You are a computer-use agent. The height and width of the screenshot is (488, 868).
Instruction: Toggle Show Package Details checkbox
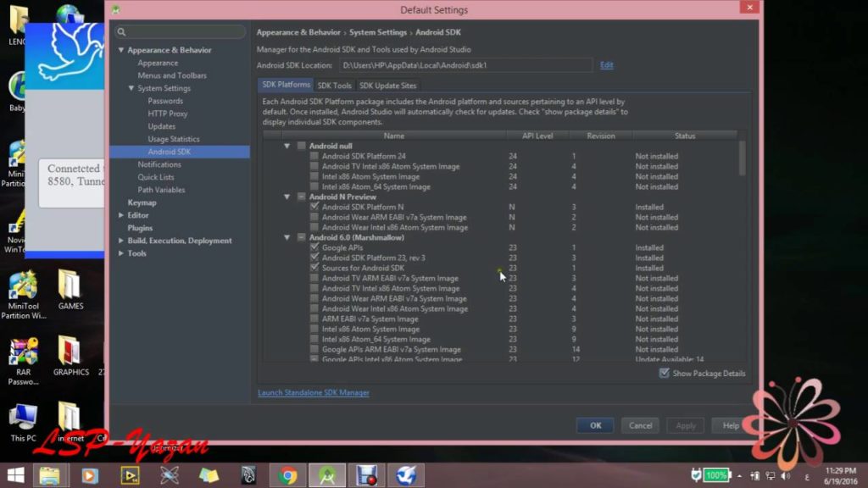[665, 374]
